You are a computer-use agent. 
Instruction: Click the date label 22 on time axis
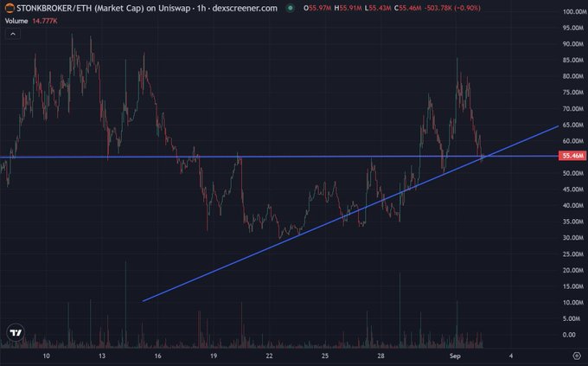(x=269, y=356)
